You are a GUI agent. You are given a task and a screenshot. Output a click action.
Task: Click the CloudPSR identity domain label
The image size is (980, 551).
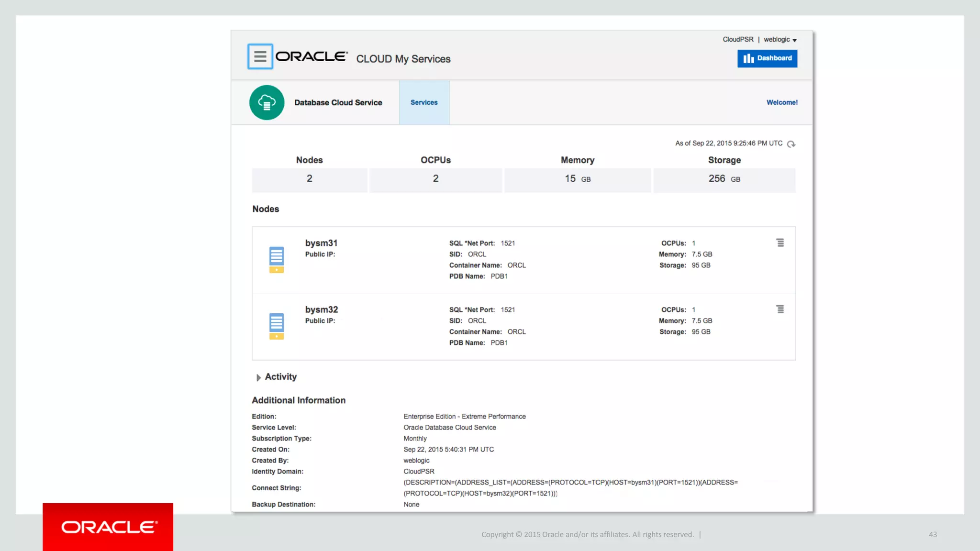click(738, 40)
